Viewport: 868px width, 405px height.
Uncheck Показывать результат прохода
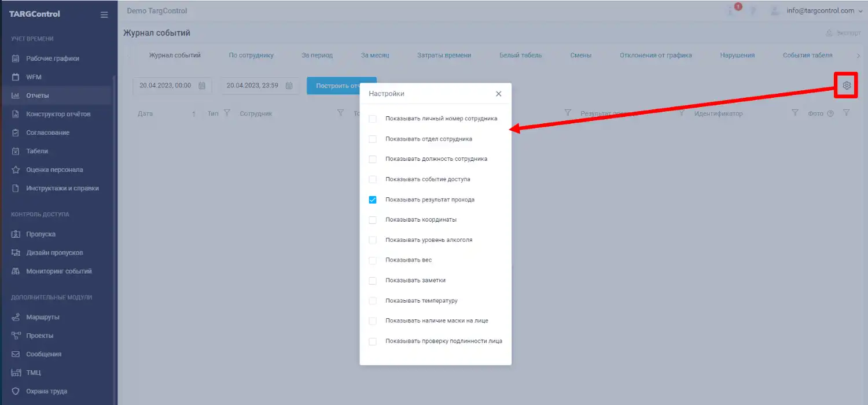(x=373, y=200)
